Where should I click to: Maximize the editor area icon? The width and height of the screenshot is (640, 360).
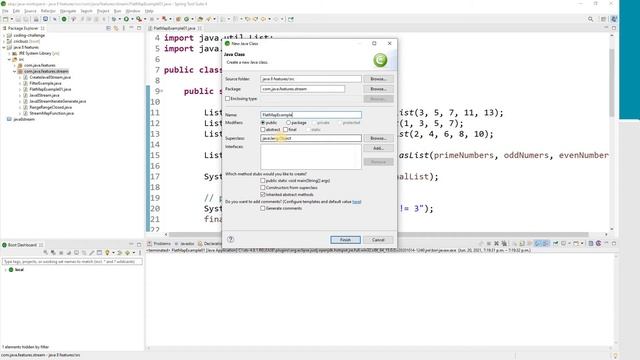tap(613, 28)
